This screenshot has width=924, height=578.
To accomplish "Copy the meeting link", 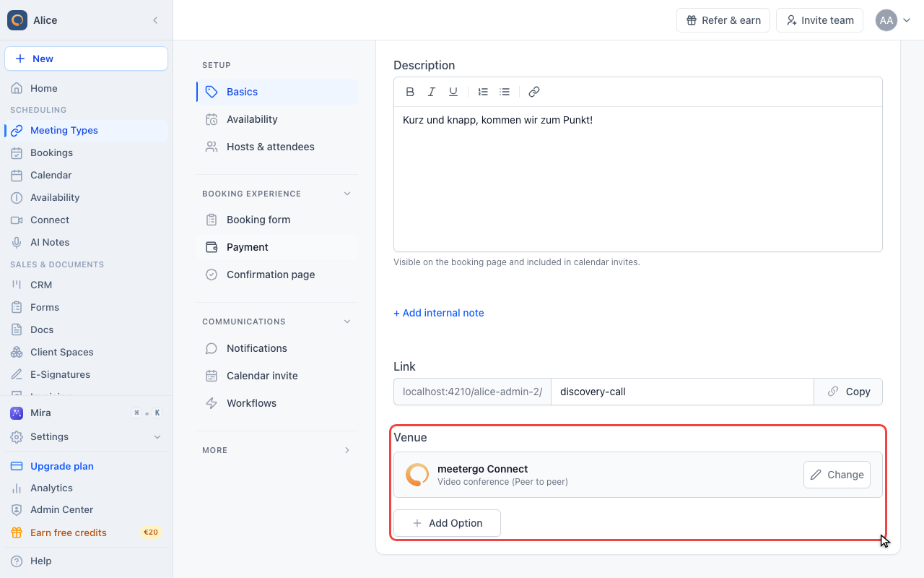I will pyautogui.click(x=848, y=392).
